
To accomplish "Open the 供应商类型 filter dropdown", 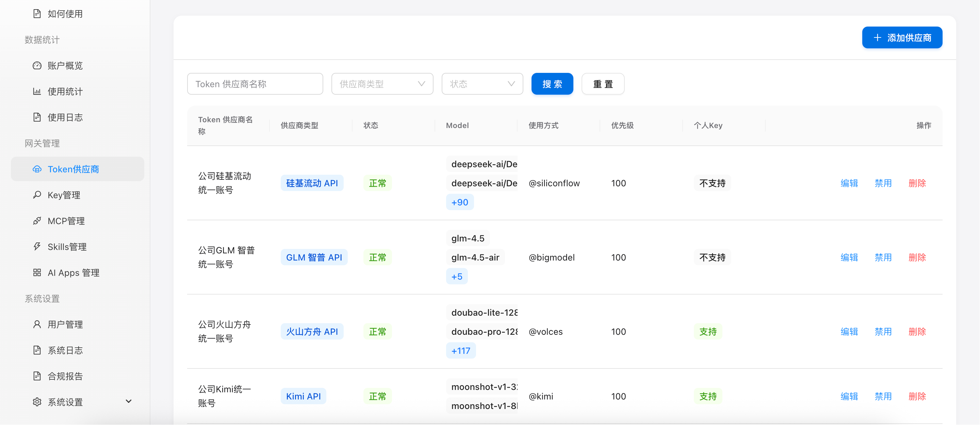I will point(382,84).
